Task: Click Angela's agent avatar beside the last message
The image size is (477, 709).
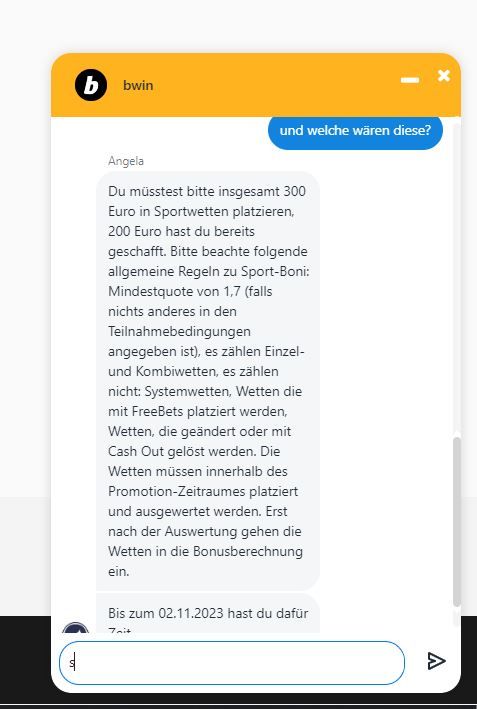Action: tap(76, 627)
